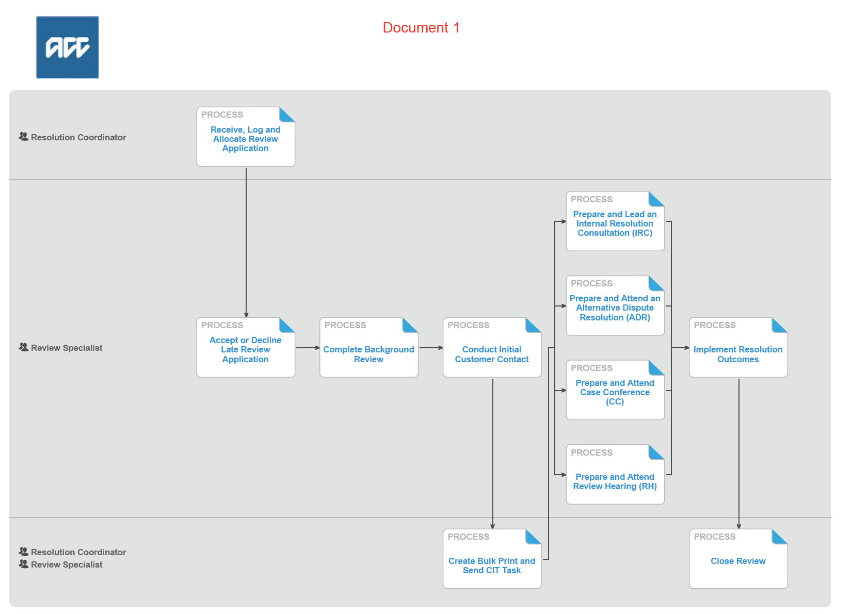The height and width of the screenshot is (614, 868).
Task: Click blue folded corner on Close Review box
Action: click(780, 536)
